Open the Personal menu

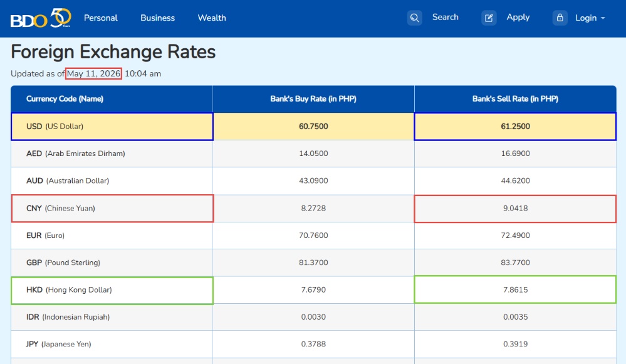coord(101,18)
